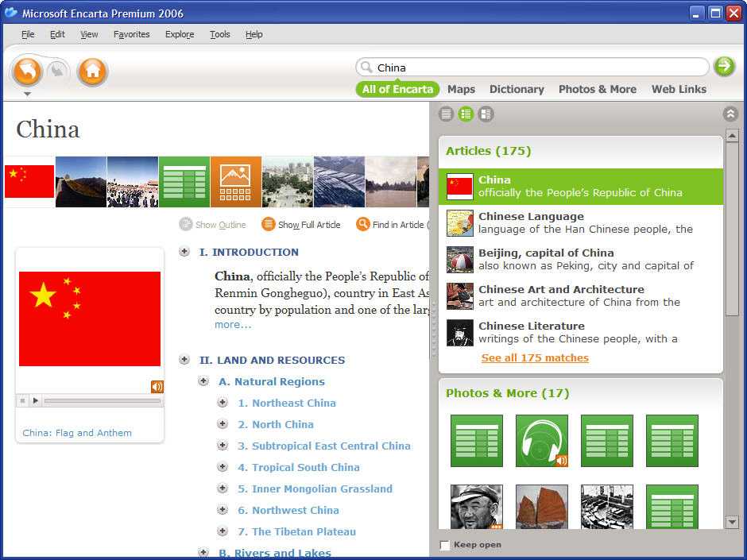Switch to the Web Links search tab
747x560 pixels.
679,89
